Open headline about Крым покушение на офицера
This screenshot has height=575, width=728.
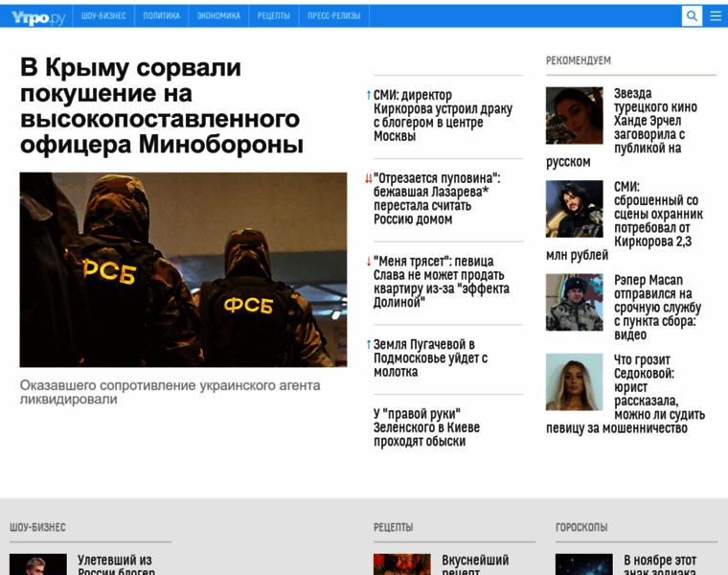coord(162,105)
